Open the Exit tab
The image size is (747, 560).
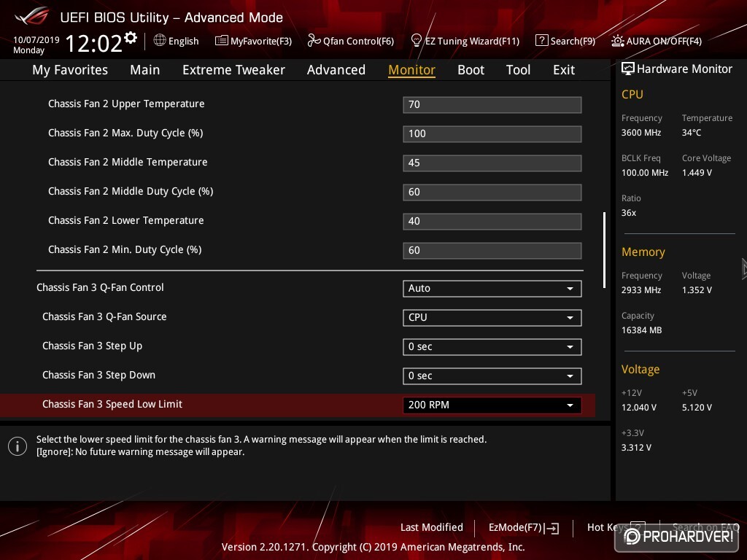[x=564, y=70]
